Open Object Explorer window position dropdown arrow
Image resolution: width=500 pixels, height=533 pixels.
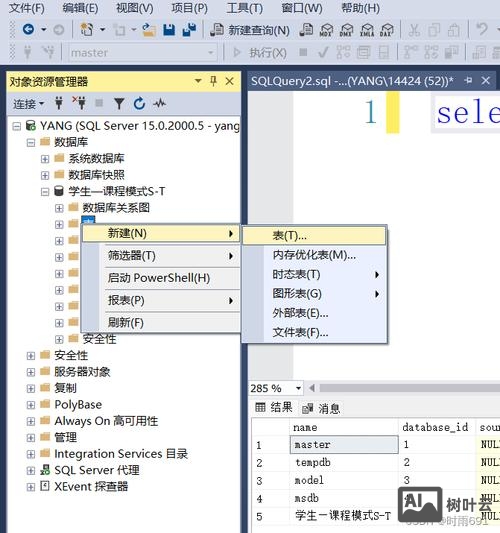(198, 81)
